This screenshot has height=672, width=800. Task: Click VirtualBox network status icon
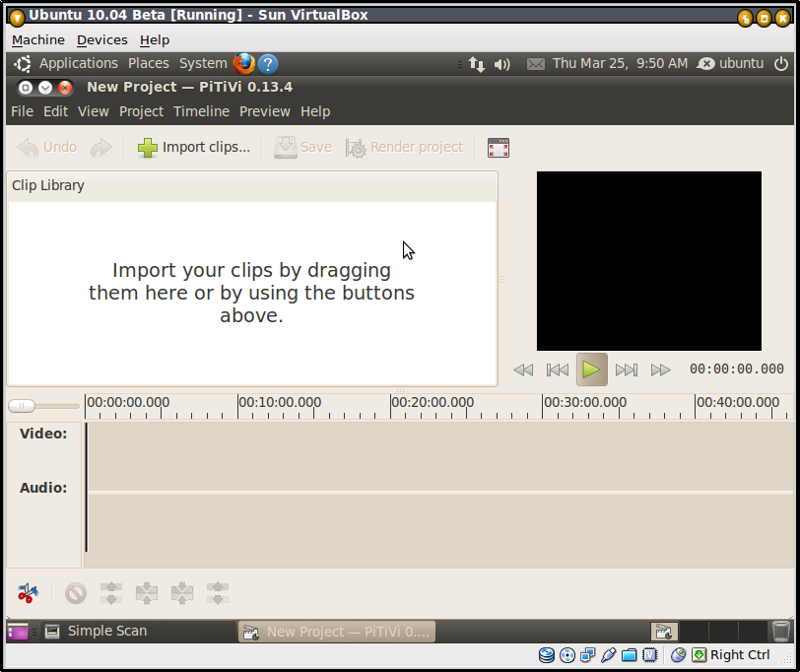pos(588,655)
